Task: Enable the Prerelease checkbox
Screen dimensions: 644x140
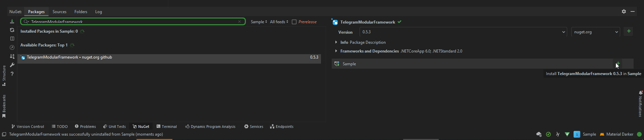Action: click(x=294, y=22)
